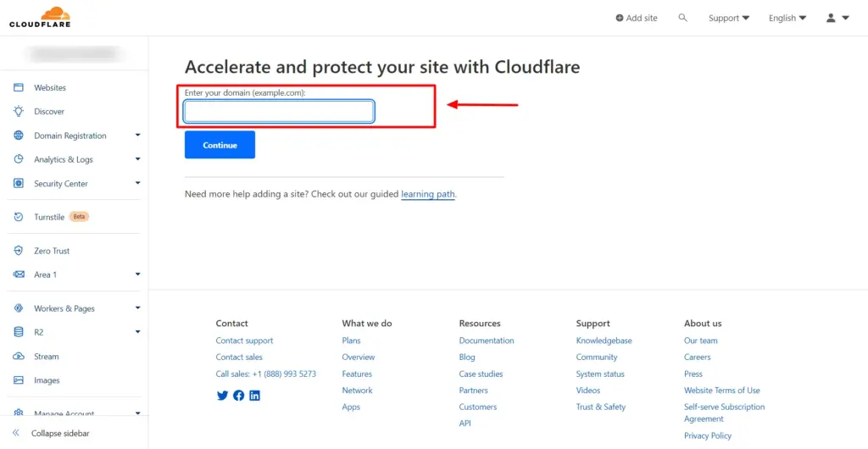Click the Discover lightbulb icon
The height and width of the screenshot is (449, 868).
pos(19,111)
